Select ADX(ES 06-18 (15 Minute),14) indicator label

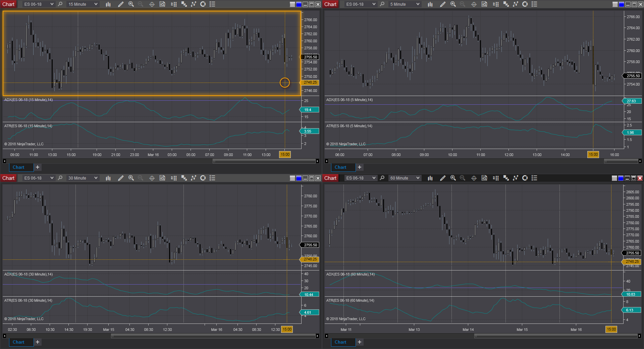(29, 100)
